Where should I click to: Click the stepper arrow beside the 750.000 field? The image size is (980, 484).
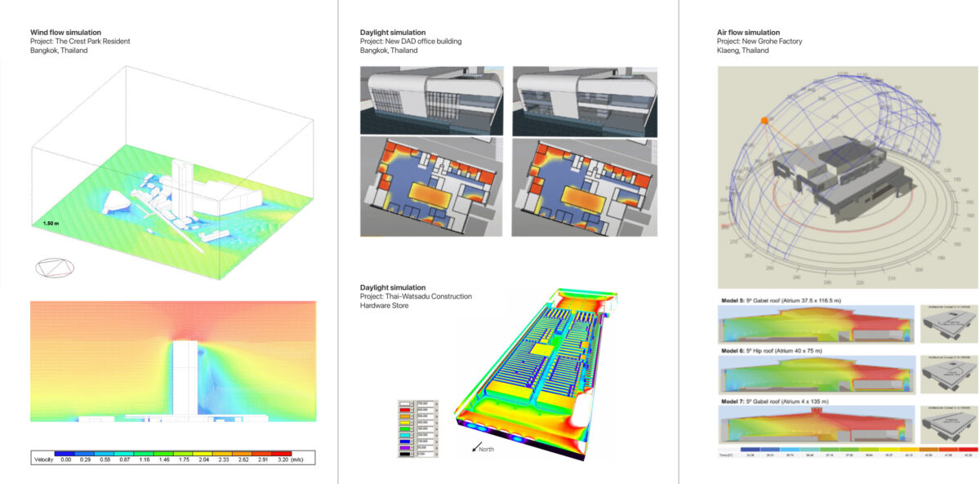pyautogui.click(x=436, y=404)
